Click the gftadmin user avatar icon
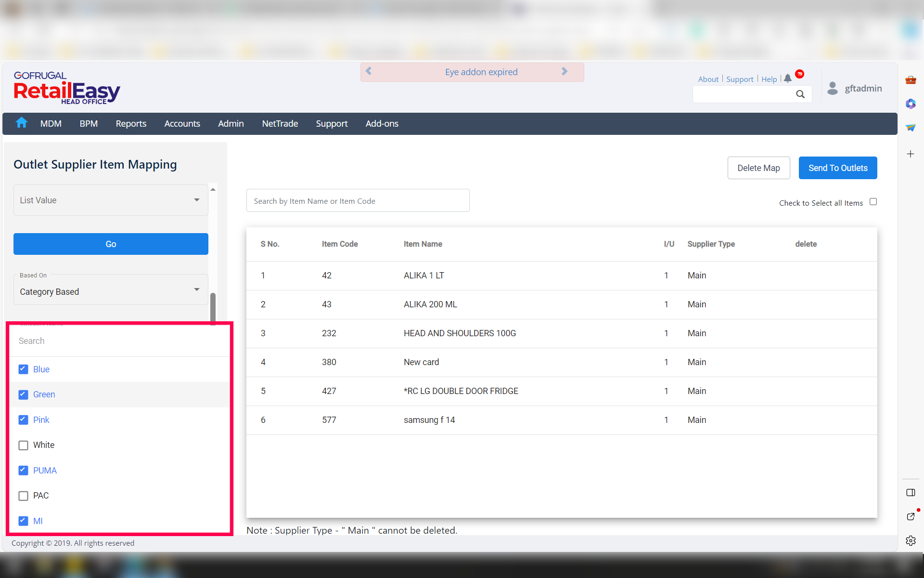The width and height of the screenshot is (924, 578). pos(833,88)
